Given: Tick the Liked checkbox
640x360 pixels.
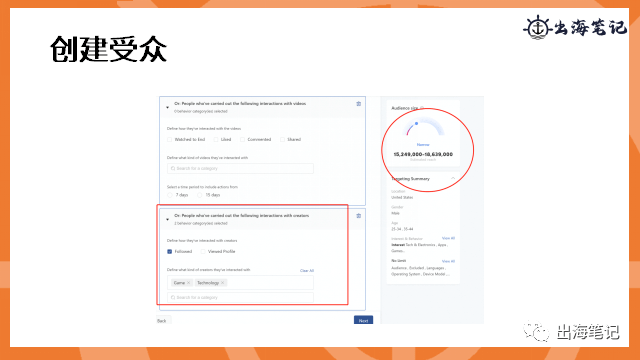Looking at the screenshot, I should 216,140.
